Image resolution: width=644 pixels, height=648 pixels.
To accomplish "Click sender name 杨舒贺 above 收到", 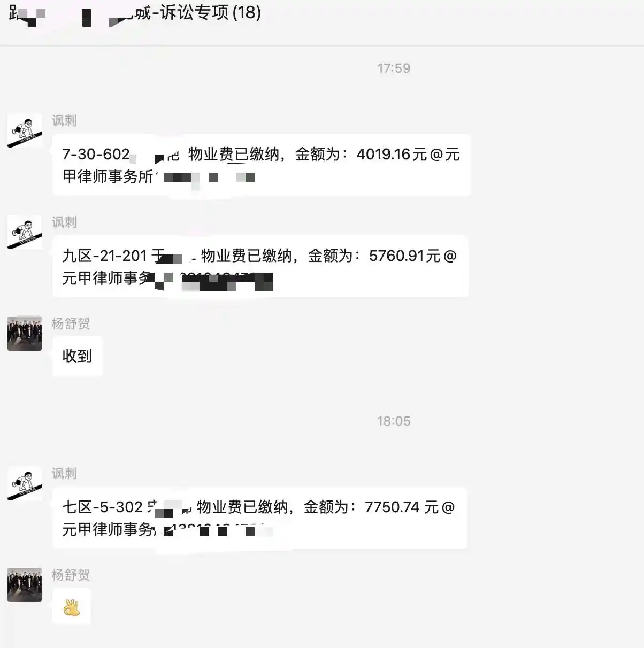I will [x=71, y=323].
